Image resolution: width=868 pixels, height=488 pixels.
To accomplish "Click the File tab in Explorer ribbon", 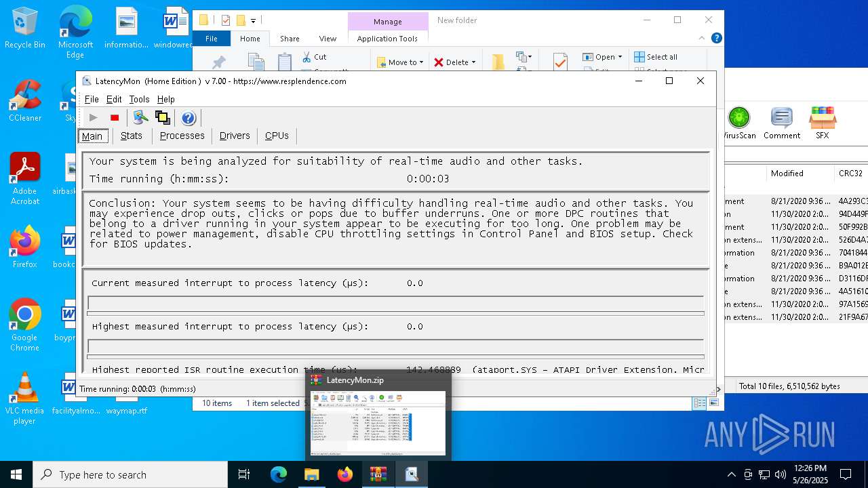I will 212,39.
